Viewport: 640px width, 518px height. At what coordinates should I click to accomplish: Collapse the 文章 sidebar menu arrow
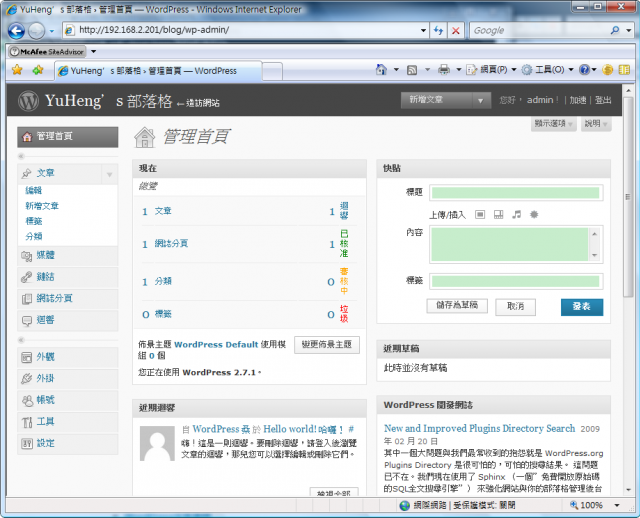(109, 174)
